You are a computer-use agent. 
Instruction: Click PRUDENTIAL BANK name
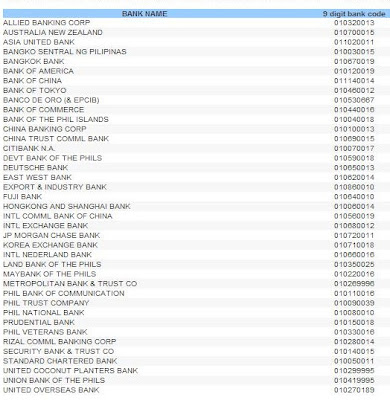[x=39, y=322]
